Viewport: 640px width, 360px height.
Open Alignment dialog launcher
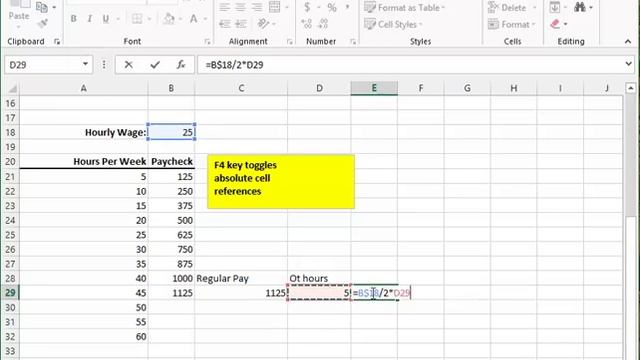(290, 41)
